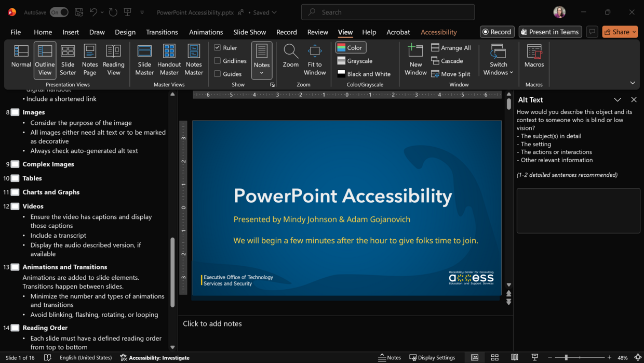This screenshot has width=644, height=363.
Task: Start recording with the Record button
Action: tap(497, 32)
